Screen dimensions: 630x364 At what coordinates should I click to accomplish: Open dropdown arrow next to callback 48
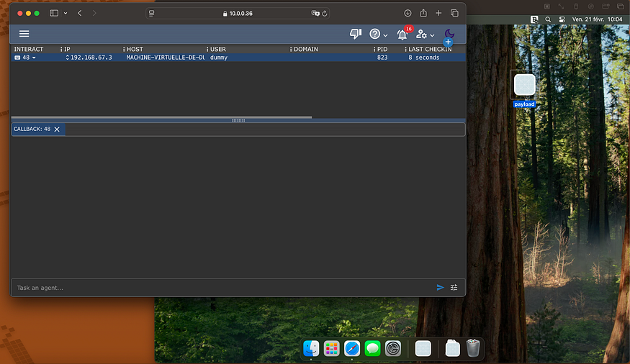[x=34, y=58]
